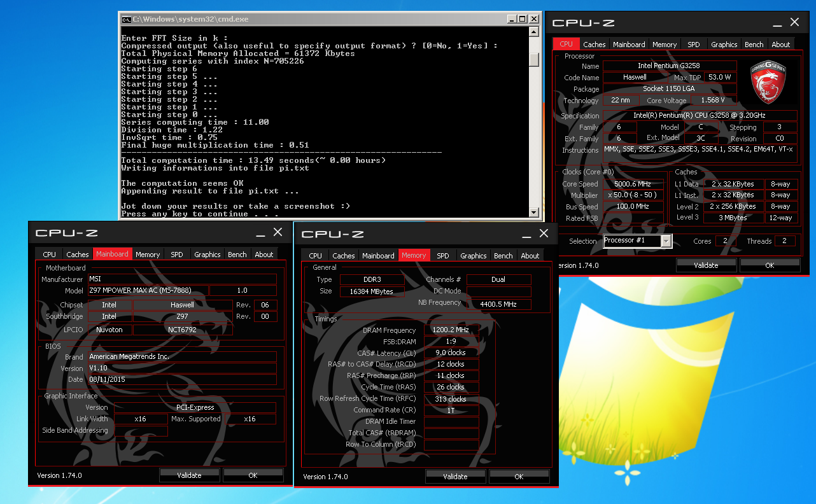Click the cmd scrollbar up arrow
Viewport: 816px width, 504px height.
tap(534, 32)
